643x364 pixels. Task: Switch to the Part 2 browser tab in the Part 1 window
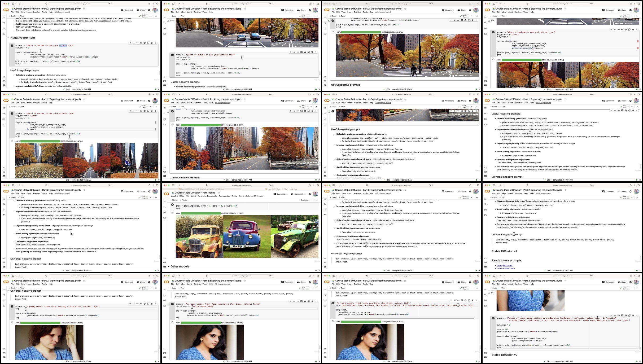(x=202, y=189)
